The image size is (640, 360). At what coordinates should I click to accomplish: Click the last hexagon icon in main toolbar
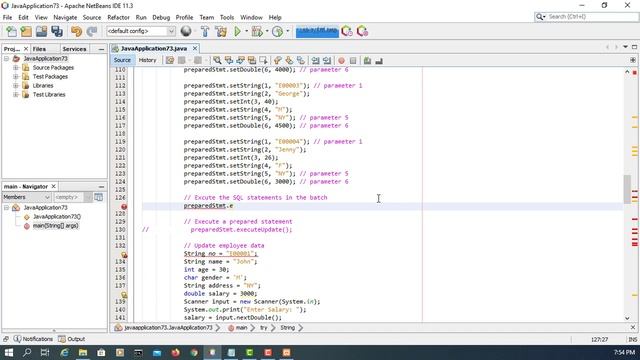(362, 31)
